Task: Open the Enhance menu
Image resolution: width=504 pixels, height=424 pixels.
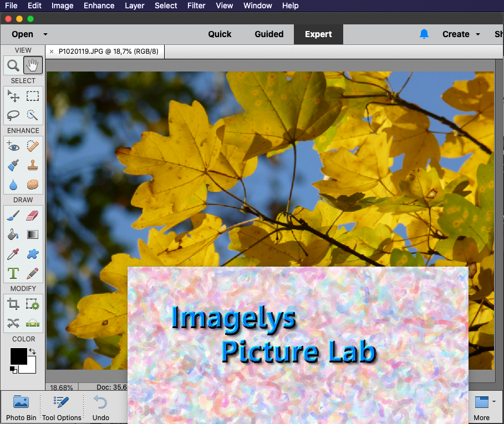Action: click(x=99, y=6)
